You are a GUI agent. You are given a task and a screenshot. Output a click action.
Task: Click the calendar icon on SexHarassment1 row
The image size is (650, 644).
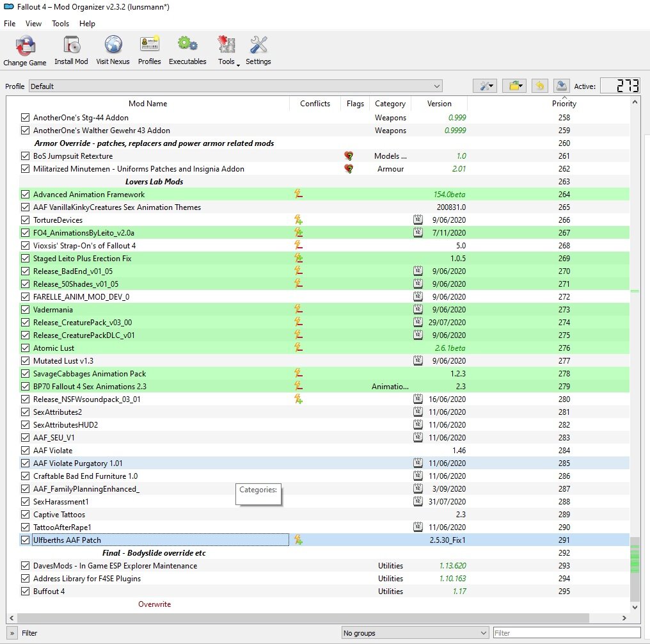tap(418, 501)
